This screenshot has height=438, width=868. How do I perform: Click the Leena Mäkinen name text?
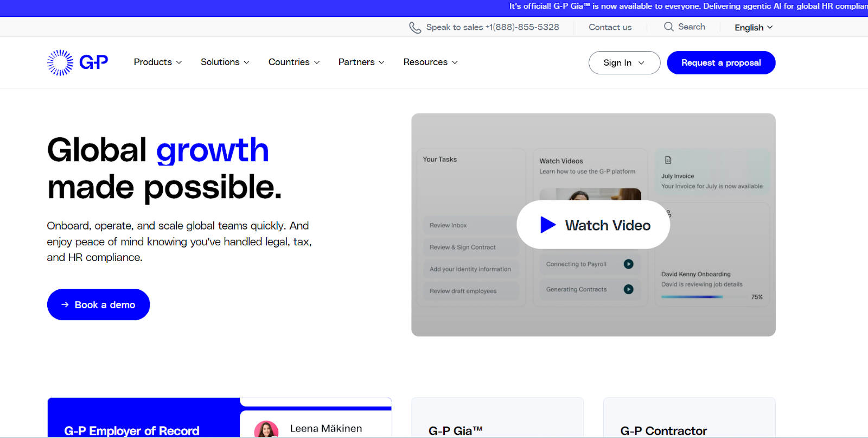326,429
